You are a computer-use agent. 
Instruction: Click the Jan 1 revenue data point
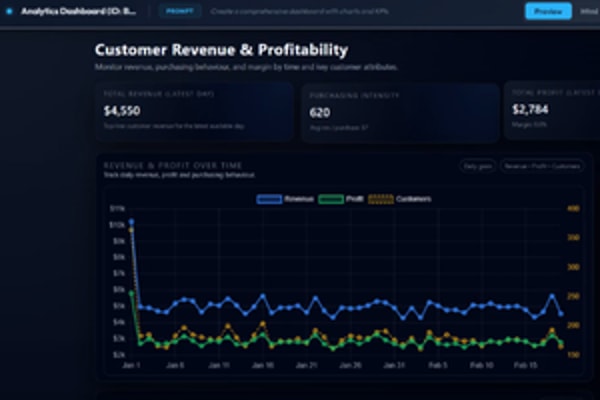click(x=131, y=222)
